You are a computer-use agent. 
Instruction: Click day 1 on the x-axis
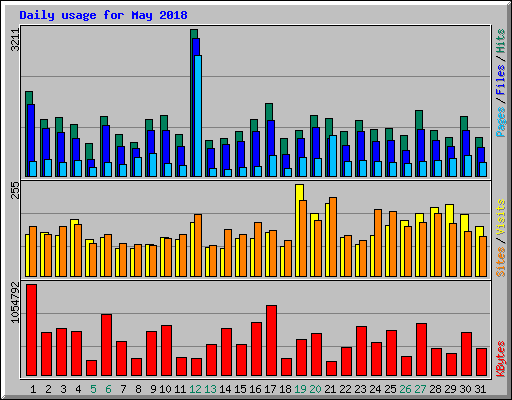point(33,389)
